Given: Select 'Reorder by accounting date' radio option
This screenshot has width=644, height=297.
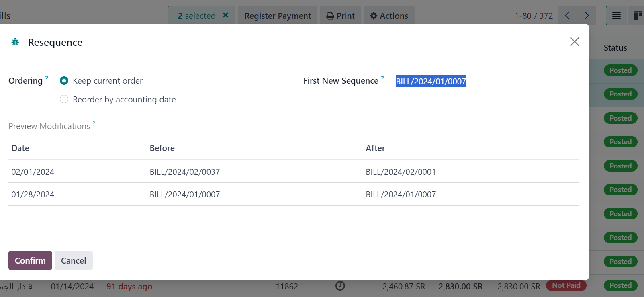Looking at the screenshot, I should [64, 99].
